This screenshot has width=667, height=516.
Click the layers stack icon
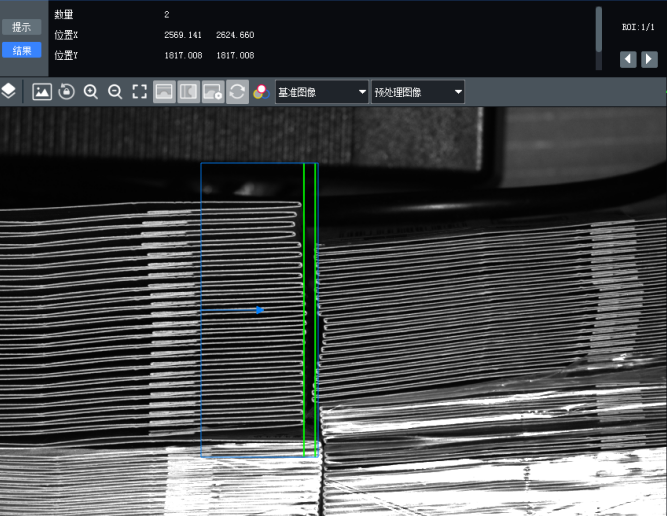9,92
